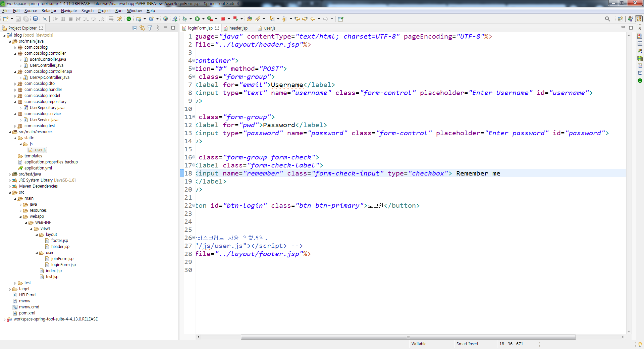The height and width of the screenshot is (349, 644).
Task: Switch to the header.jsp editor tab
Action: (x=238, y=28)
